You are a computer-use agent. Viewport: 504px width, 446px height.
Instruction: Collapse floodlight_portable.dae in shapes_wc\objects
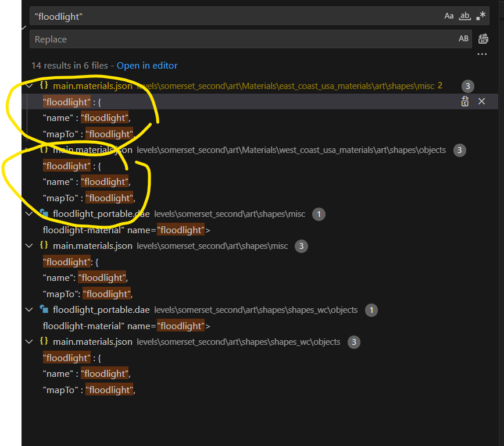click(29, 310)
